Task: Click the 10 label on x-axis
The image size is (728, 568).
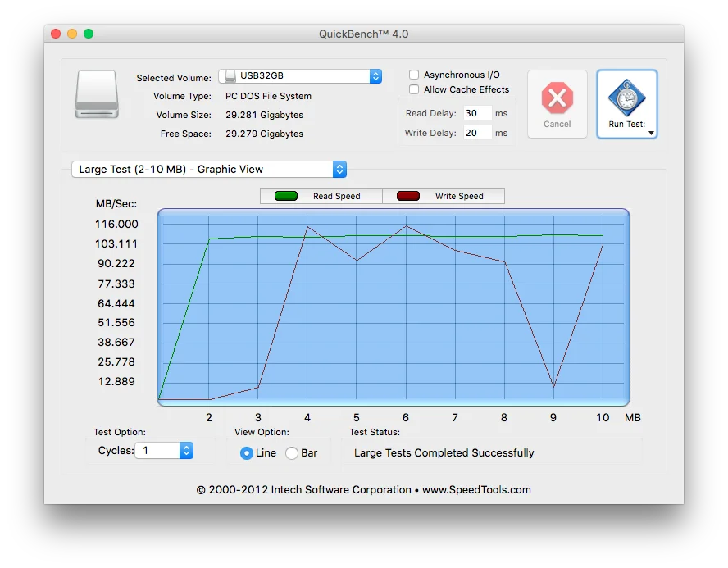Action: tap(603, 418)
